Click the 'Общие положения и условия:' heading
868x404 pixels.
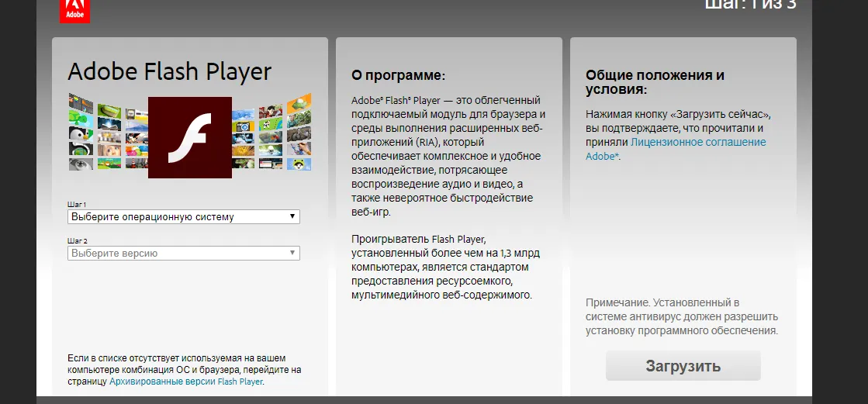click(x=655, y=82)
